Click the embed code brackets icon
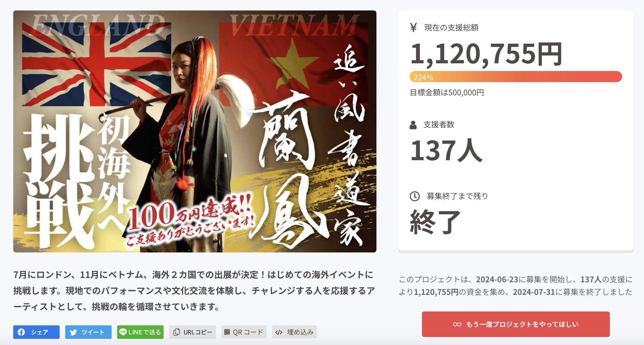Screen dimensions: 644x345 coord(279,332)
